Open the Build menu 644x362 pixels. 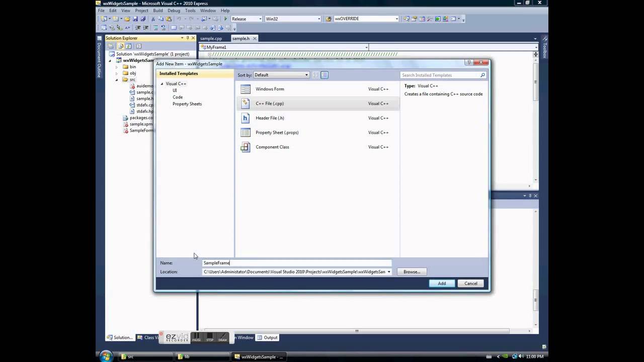(x=158, y=11)
